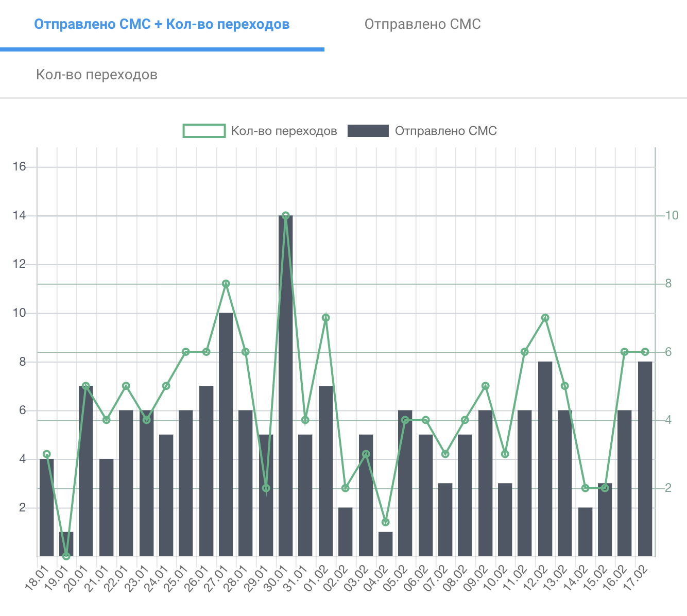Click the bar for 12.02
The image size is (687, 616).
point(545,458)
